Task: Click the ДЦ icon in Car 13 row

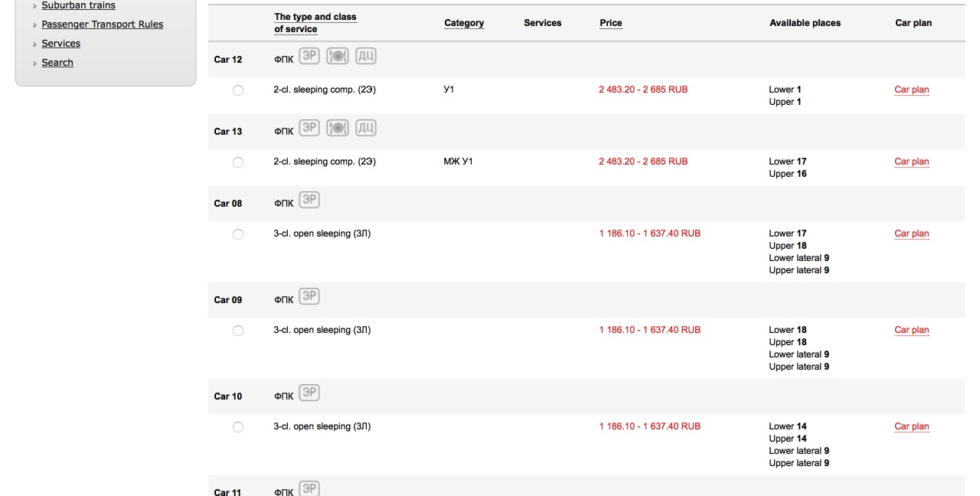Action: coord(366,128)
